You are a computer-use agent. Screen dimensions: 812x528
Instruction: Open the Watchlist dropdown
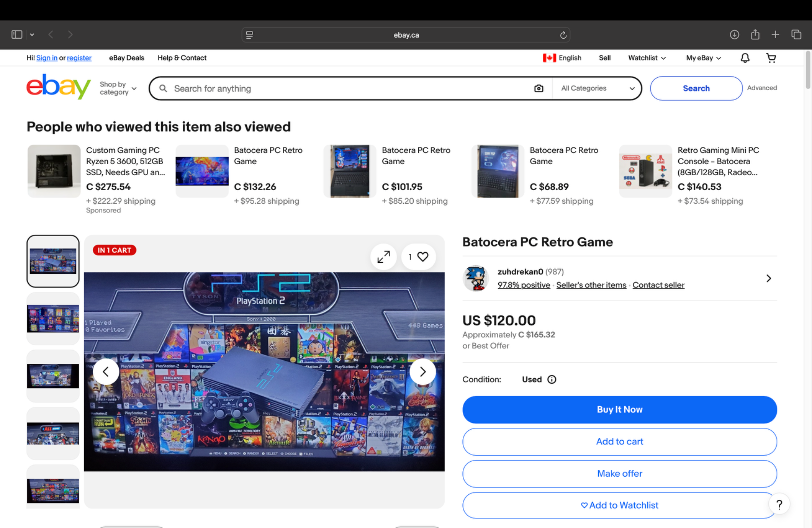(x=647, y=58)
